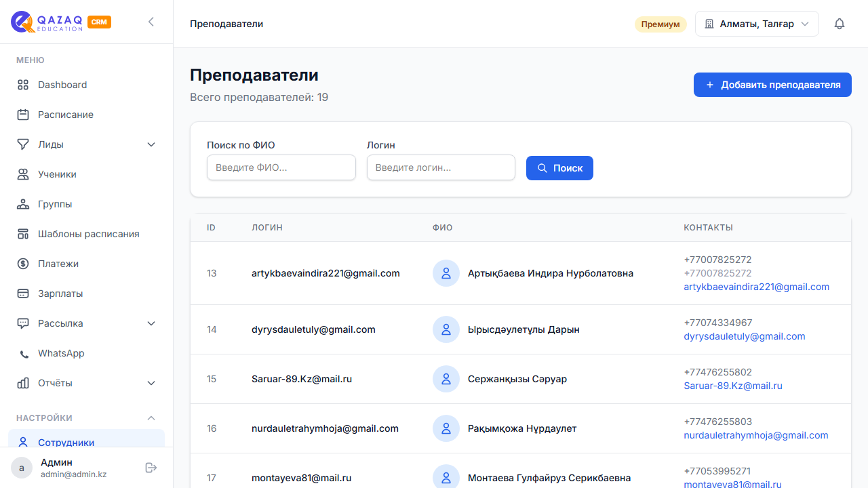Expand the Рассылка submenu chevron
The image size is (868, 488).
(x=151, y=323)
